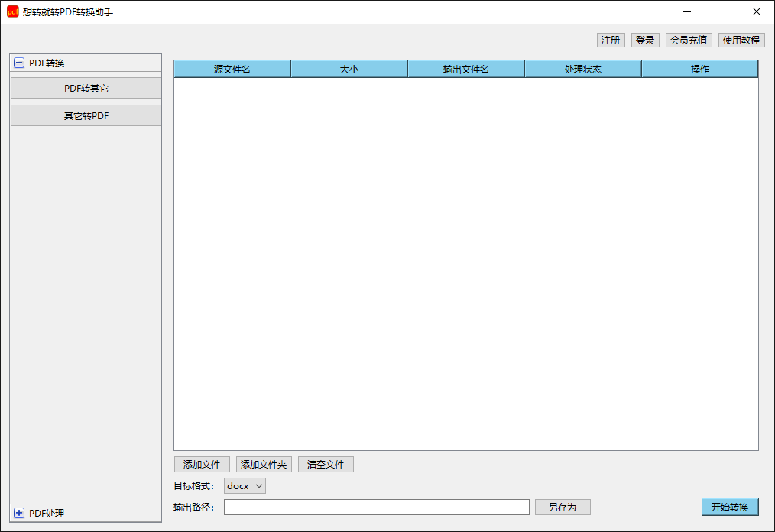Click the PDF处理 section header
The height and width of the screenshot is (532, 775).
[86, 513]
